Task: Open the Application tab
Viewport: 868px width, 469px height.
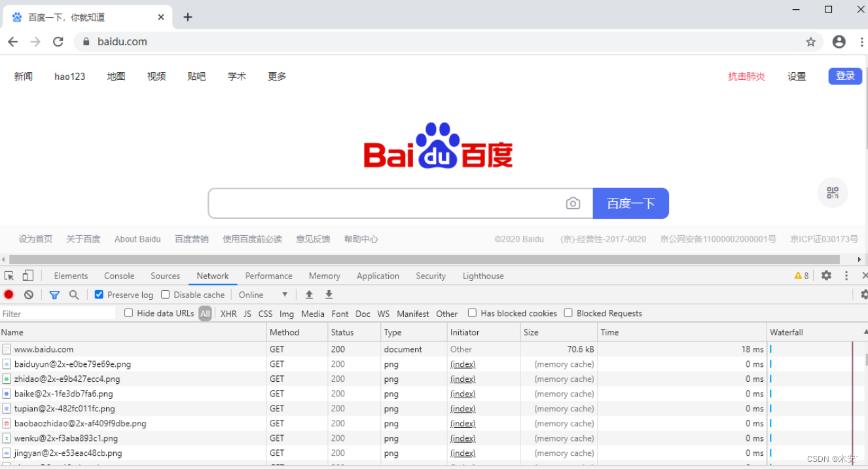Action: click(378, 276)
